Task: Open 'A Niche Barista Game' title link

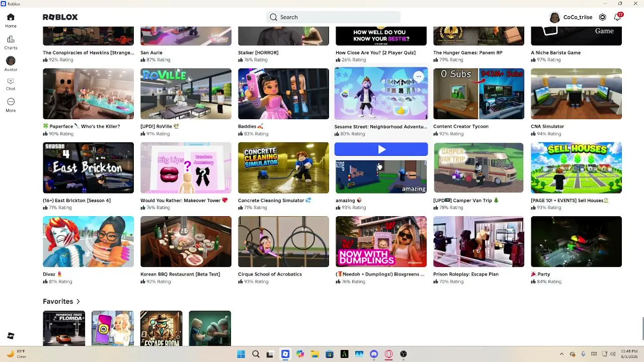Action: [x=555, y=53]
